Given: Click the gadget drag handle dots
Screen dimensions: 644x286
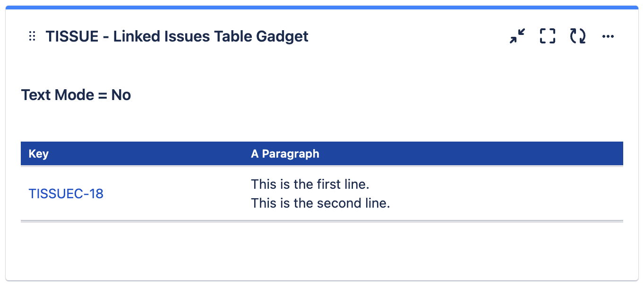Looking at the screenshot, I should [x=32, y=36].
